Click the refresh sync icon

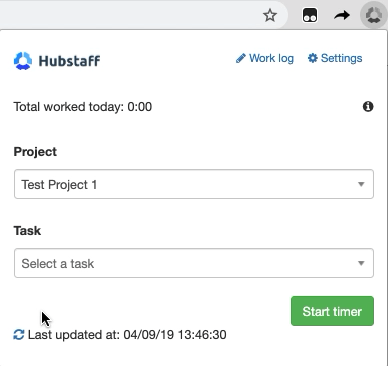click(x=19, y=335)
